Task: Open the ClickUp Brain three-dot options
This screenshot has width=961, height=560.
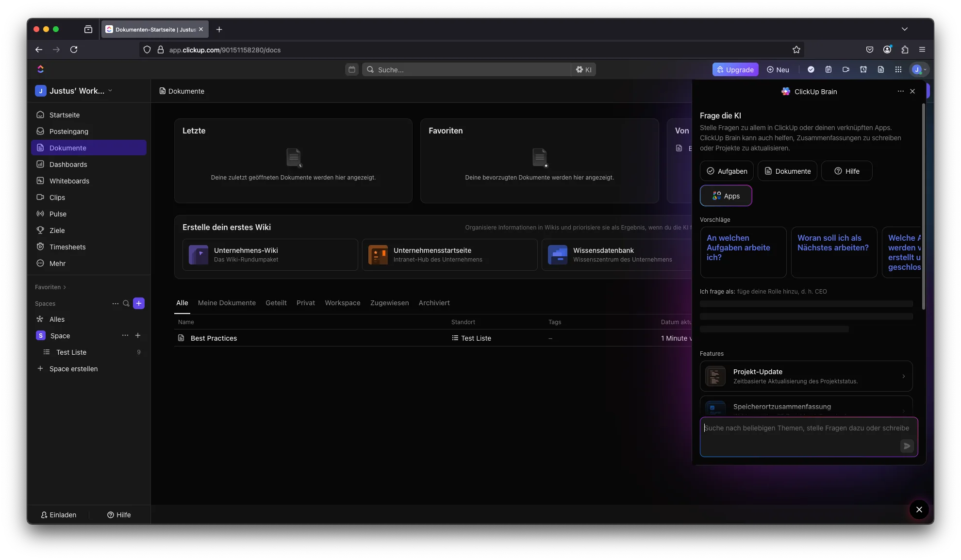Action: [900, 91]
